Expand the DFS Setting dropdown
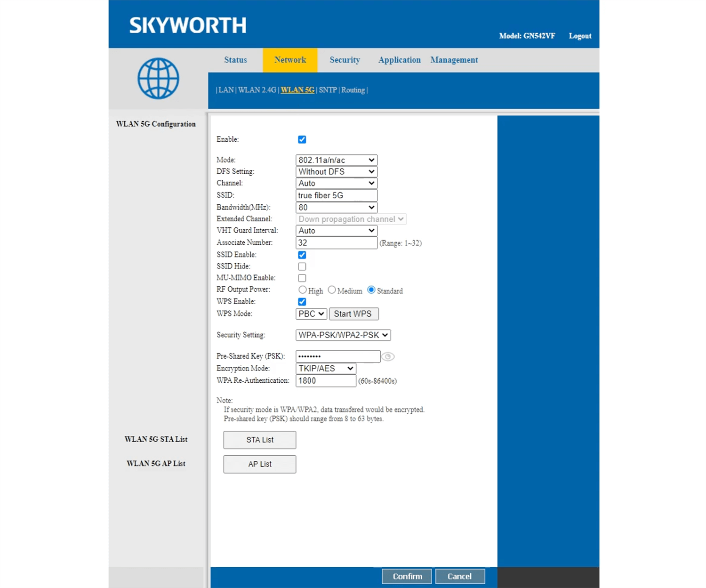Image resolution: width=706 pixels, height=588 pixels. (x=336, y=172)
